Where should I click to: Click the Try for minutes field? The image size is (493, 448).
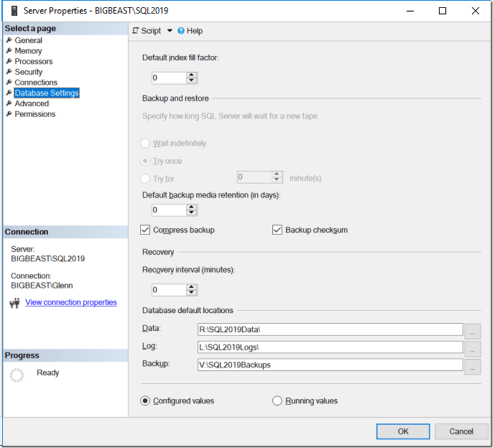254,177
